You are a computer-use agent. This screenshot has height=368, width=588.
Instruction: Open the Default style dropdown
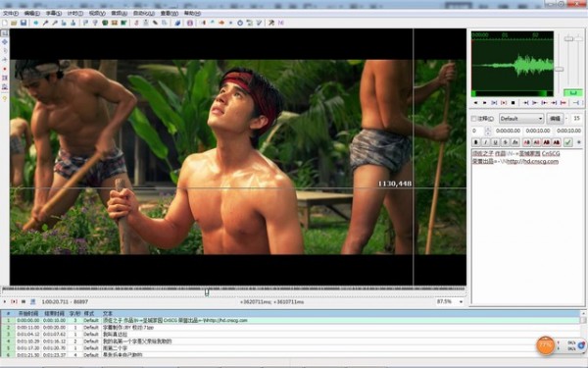521,119
